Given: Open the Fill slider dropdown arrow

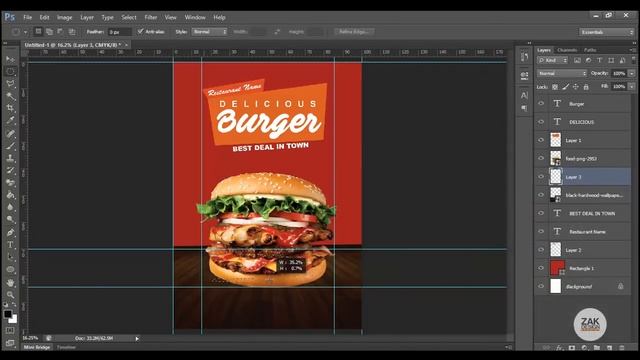Looking at the screenshot, I should (632, 87).
